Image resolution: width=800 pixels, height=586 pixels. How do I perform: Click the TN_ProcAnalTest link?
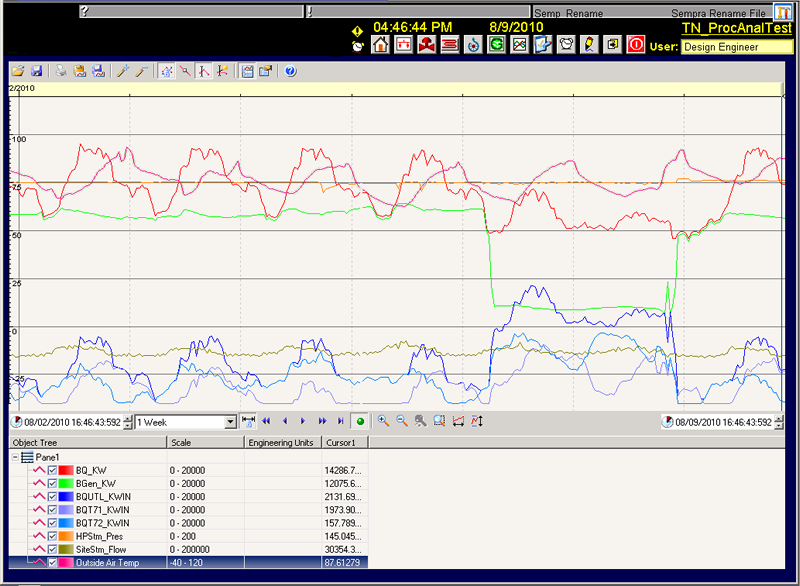pyautogui.click(x=738, y=28)
